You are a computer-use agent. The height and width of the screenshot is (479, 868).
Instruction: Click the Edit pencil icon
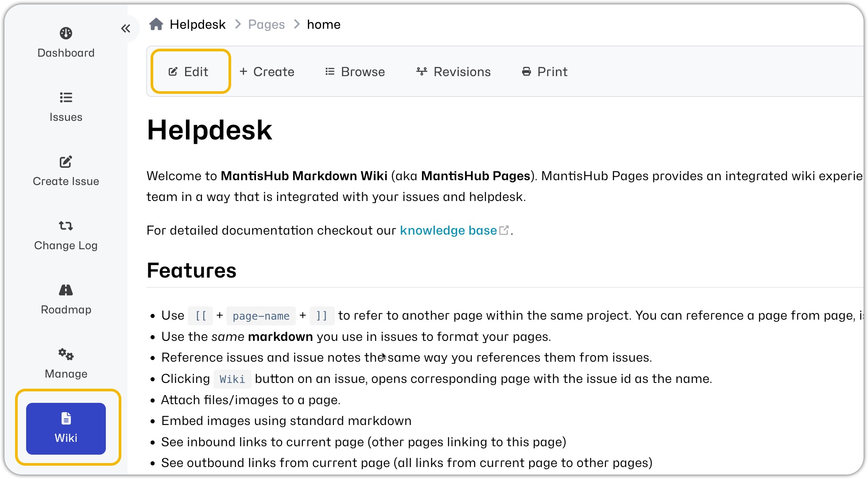coord(173,72)
